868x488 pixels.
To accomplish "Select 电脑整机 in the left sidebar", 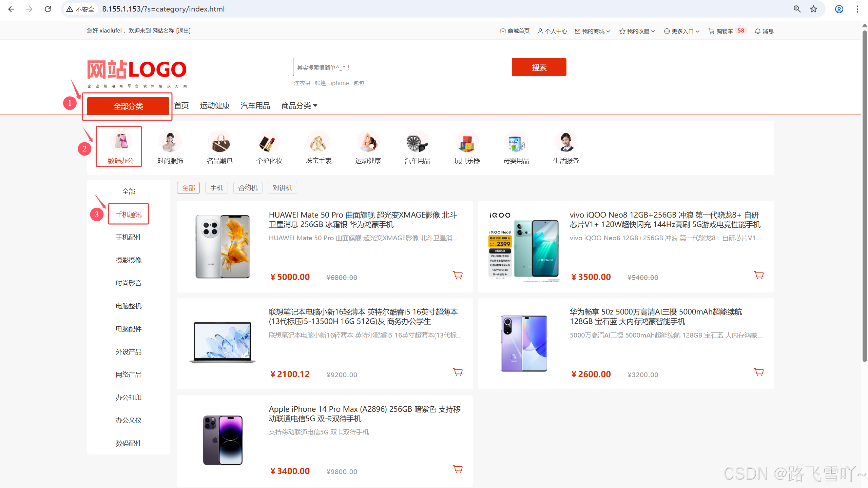I will coord(129,306).
